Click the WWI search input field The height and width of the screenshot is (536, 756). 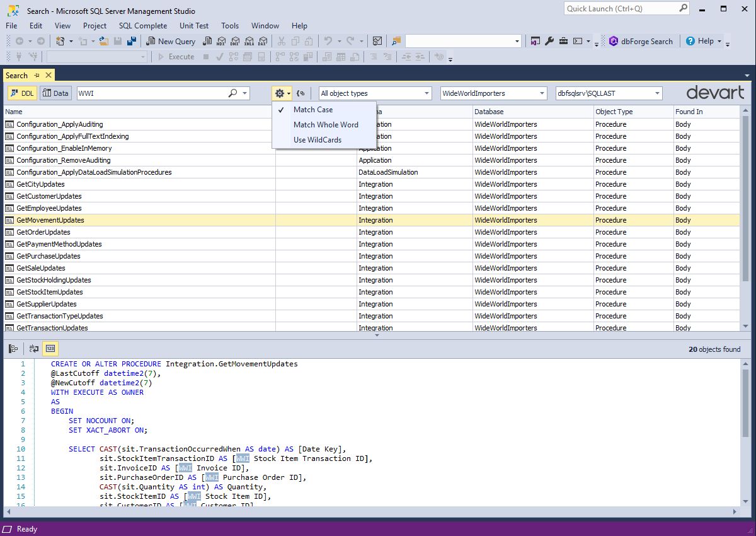tap(157, 92)
